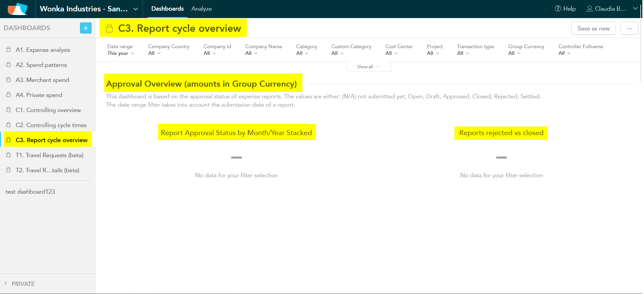Open the Transaction type filter dropdown
Screen dimensions: 644x294
[463, 53]
